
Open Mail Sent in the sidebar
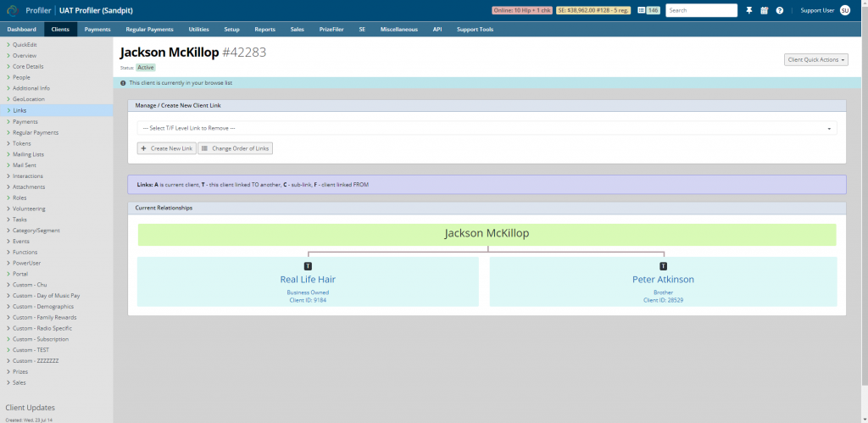[25, 165]
